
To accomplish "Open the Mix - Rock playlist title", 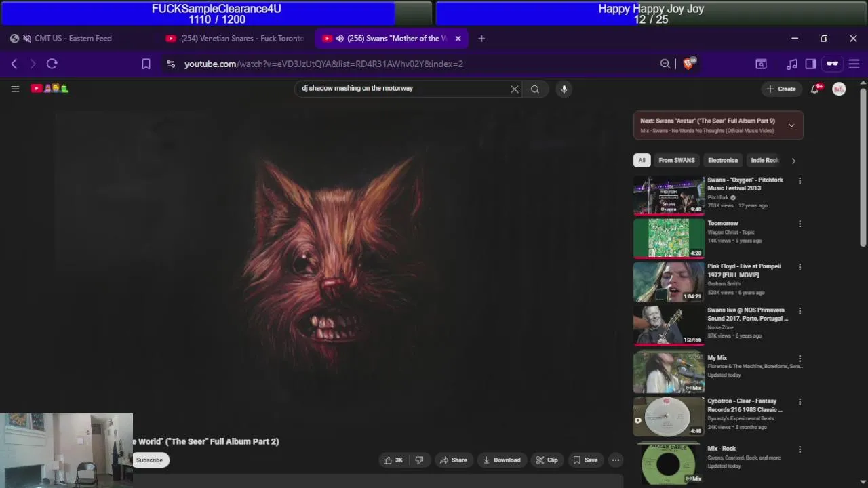I will [x=722, y=449].
